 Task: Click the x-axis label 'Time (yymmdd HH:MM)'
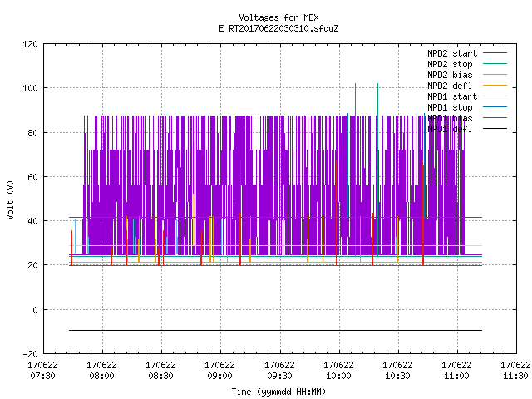[x=278, y=392]
